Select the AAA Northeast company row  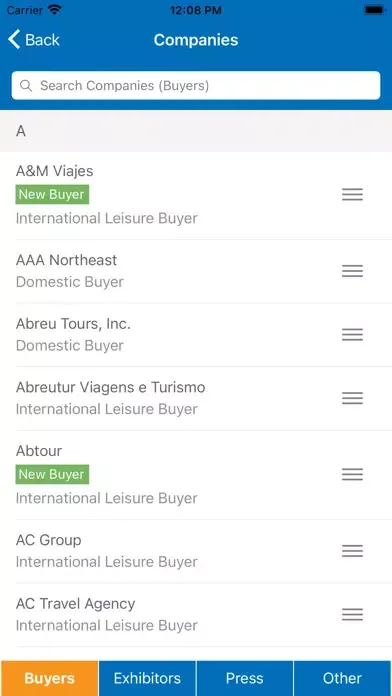pos(196,271)
